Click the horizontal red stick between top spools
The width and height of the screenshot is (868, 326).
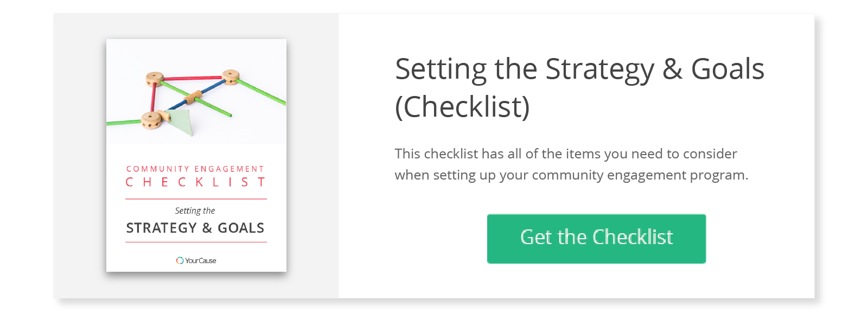(x=193, y=78)
